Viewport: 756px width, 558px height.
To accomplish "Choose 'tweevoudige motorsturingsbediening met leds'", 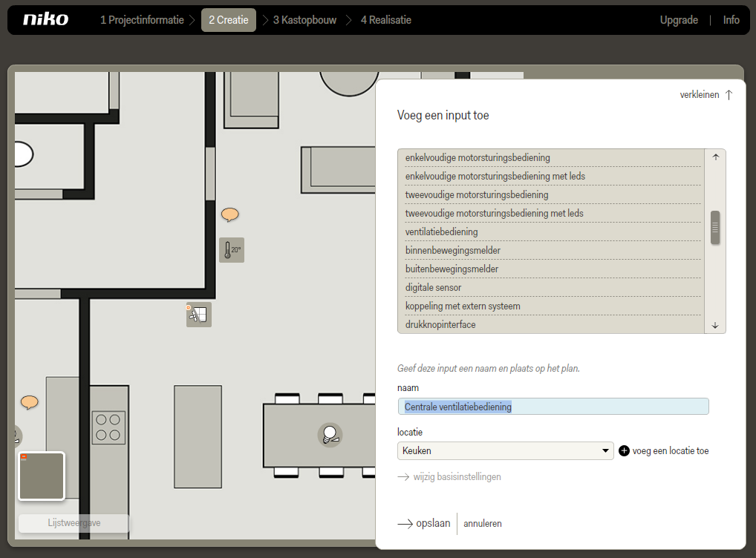I will click(x=553, y=214).
